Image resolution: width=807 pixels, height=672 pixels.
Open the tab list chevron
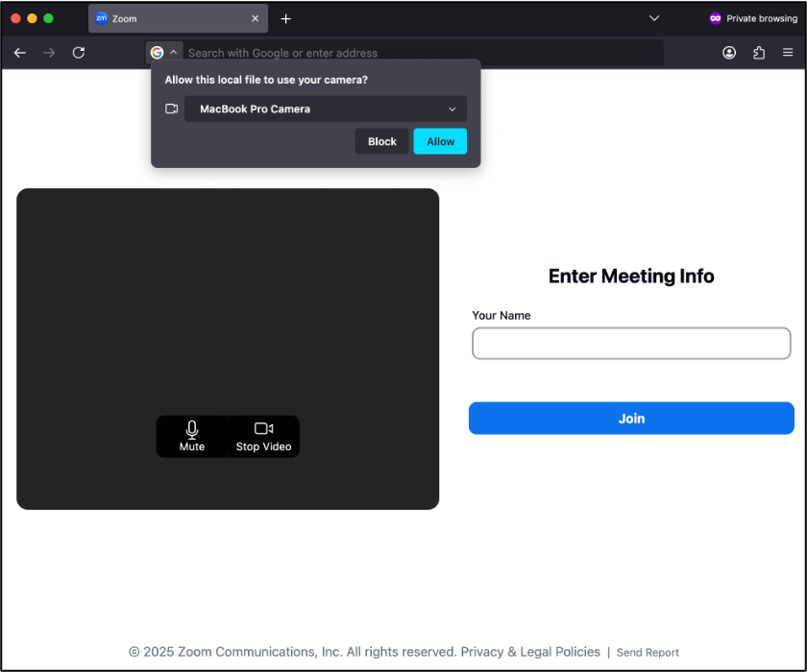point(654,18)
